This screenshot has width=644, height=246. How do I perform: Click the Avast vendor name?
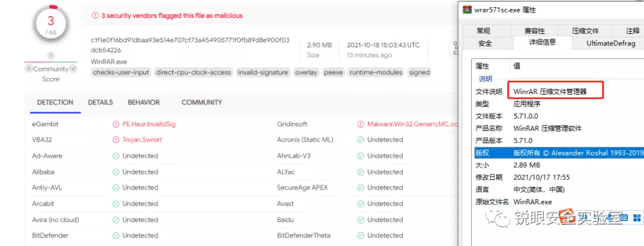286,204
